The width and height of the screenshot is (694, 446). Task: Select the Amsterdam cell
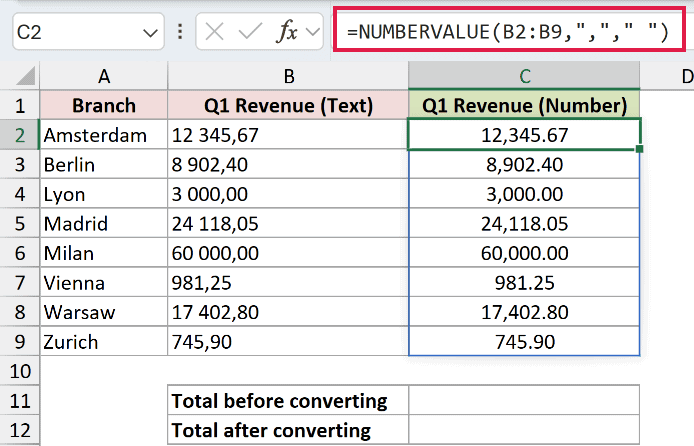pos(104,135)
